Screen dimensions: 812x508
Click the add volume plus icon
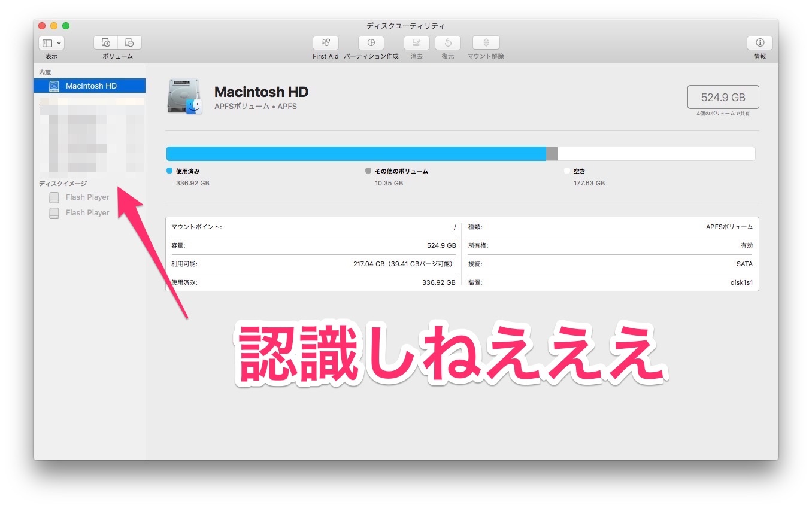106,43
